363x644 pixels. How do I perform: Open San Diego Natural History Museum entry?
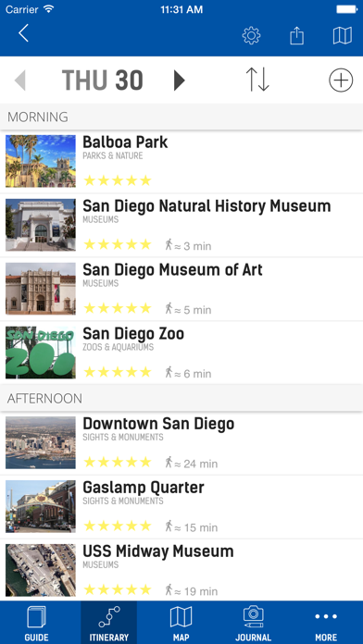click(x=181, y=225)
